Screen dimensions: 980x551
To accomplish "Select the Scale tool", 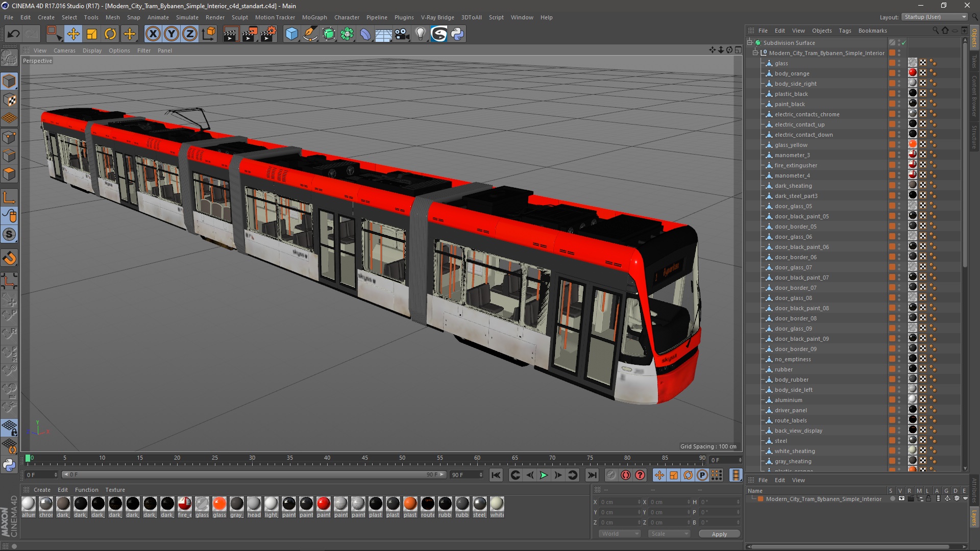I will (x=92, y=34).
